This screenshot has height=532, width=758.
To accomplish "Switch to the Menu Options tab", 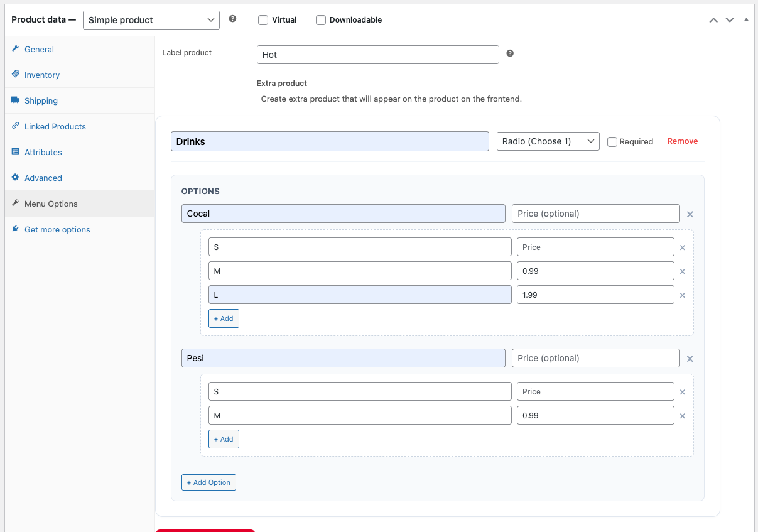I will click(51, 204).
